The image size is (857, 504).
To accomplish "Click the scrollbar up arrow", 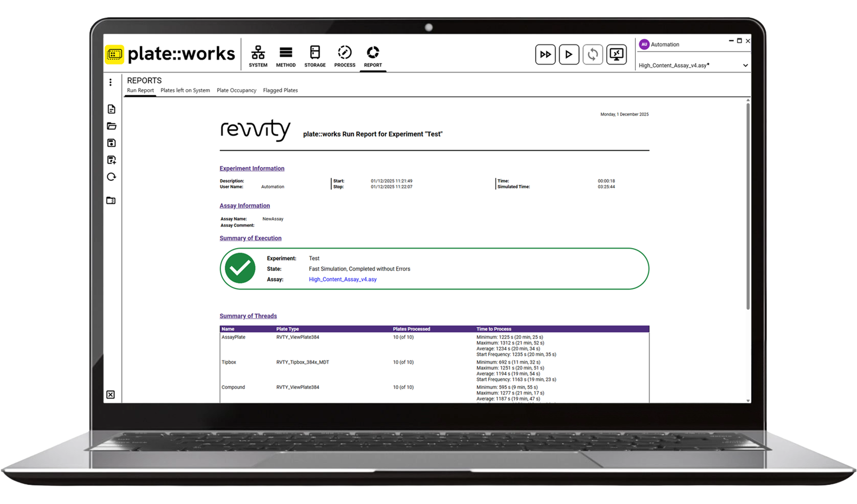I will (748, 100).
